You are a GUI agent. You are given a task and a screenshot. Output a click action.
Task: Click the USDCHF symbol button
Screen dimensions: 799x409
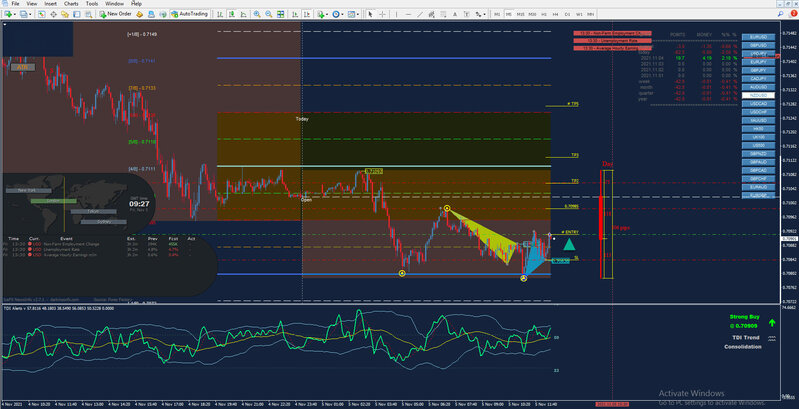(x=758, y=112)
